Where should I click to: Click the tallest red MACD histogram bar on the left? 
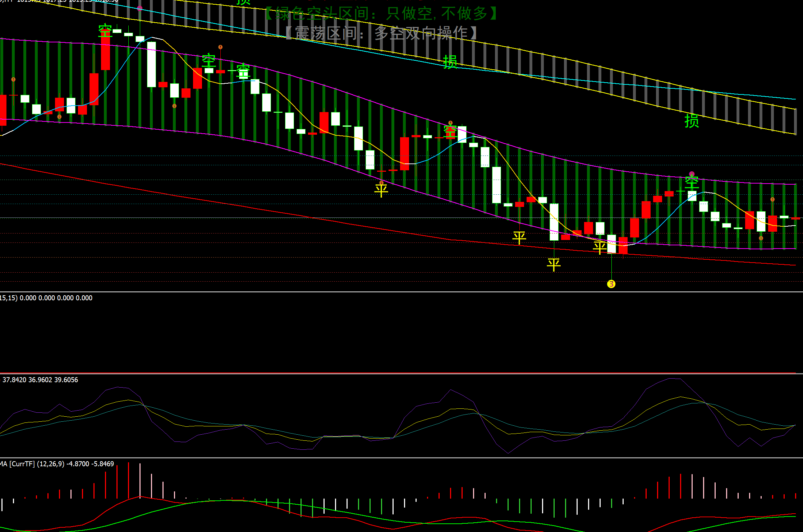click(128, 480)
